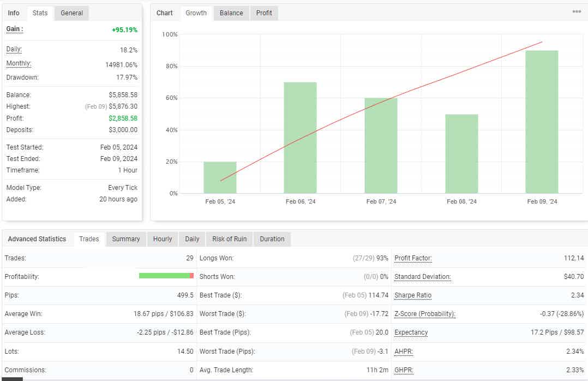Select the General tab
Viewport: 588px width, 381px height.
point(71,13)
